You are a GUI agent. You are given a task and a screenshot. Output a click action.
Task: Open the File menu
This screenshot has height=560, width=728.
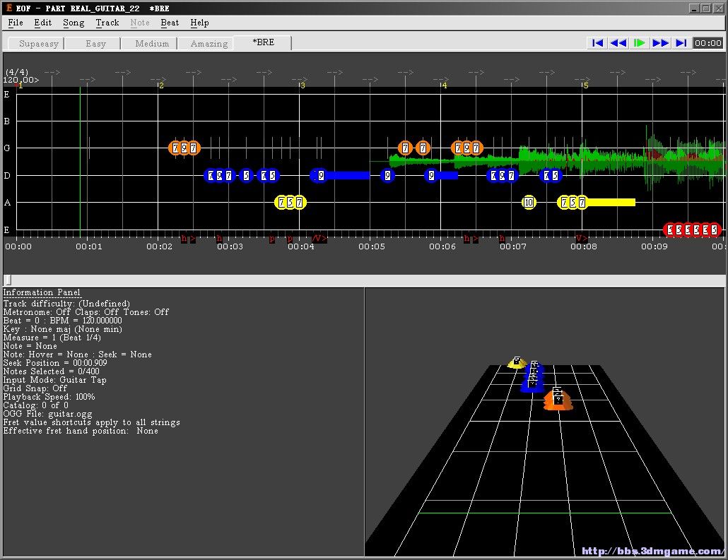pos(16,23)
